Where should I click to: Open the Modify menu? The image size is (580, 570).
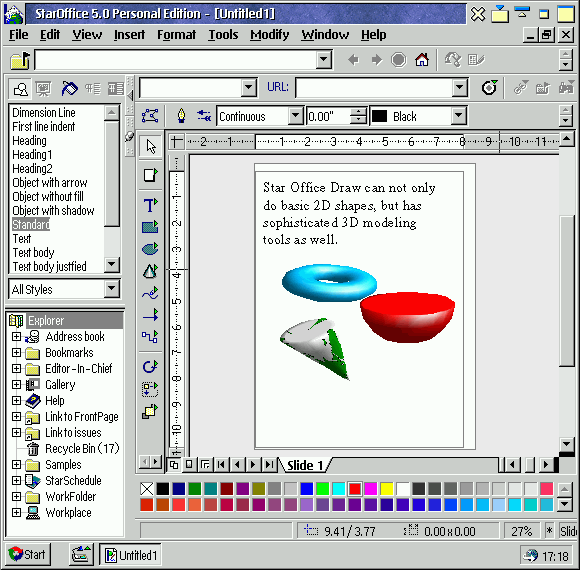click(x=270, y=35)
